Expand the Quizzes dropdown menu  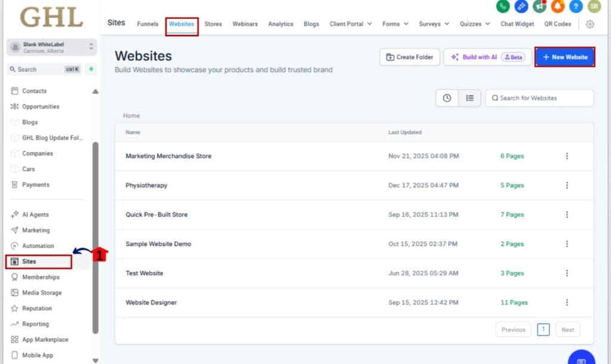point(474,24)
